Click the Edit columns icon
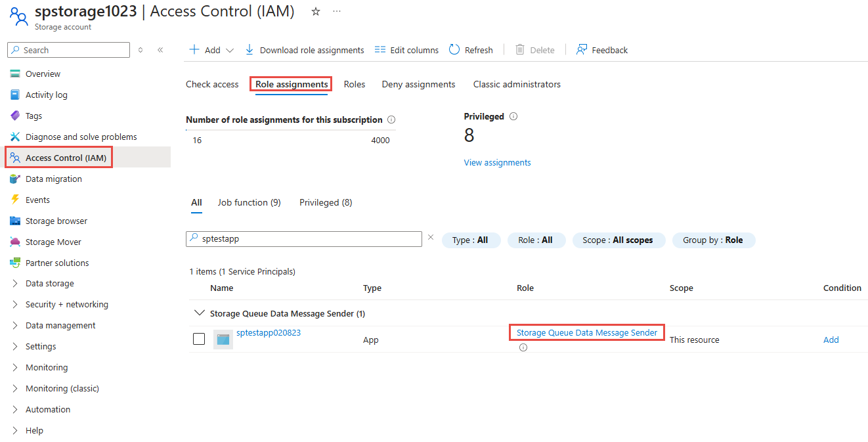This screenshot has height=442, width=868. pyautogui.click(x=380, y=50)
